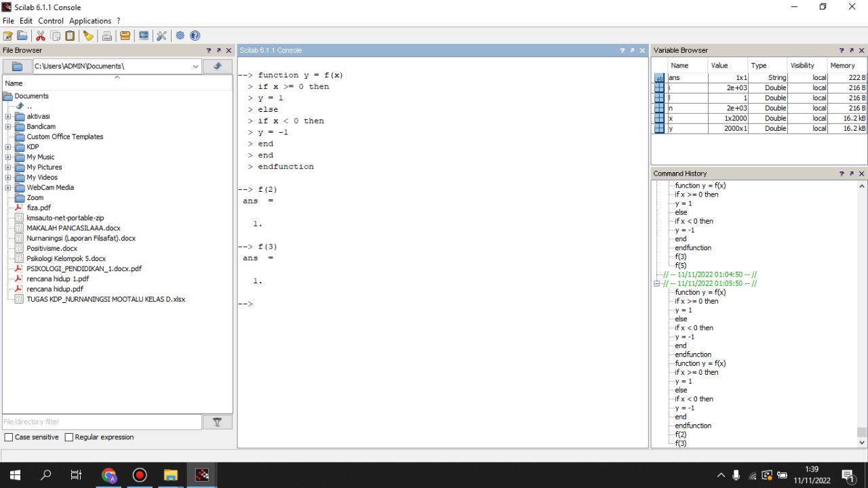Undock the Scilab Console panel
Screen dimensions: 868x488
coord(632,50)
